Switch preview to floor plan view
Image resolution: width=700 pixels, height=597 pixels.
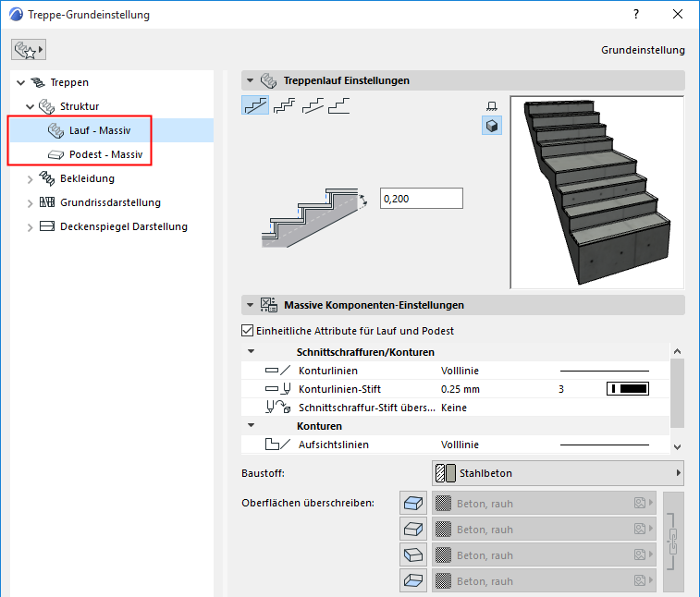[492, 106]
